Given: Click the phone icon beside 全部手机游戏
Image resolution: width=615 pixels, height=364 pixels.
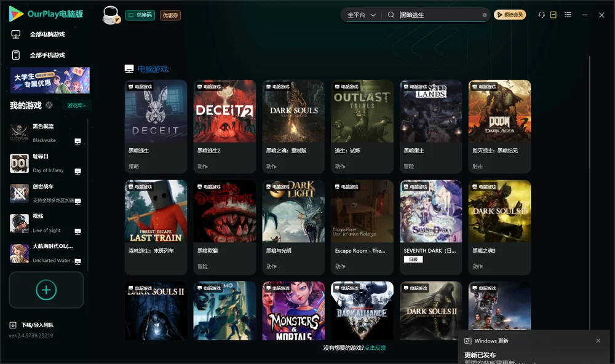Looking at the screenshot, I should coord(16,55).
